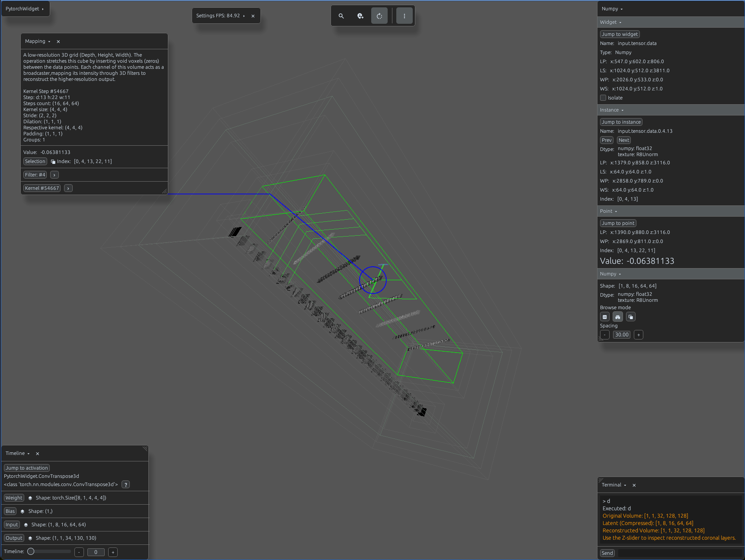
Task: Click the person location pin icon in toolbar
Action: click(x=360, y=16)
